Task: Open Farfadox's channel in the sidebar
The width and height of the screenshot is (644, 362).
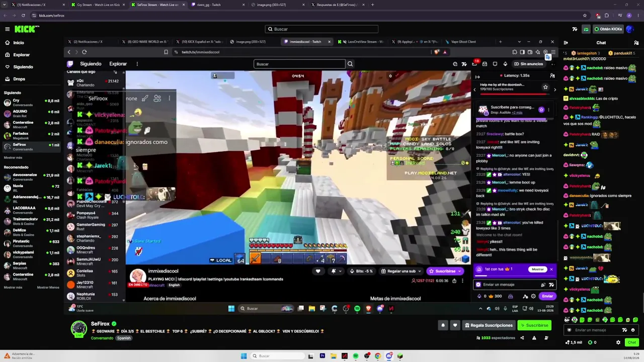Action: pyautogui.click(x=32, y=135)
